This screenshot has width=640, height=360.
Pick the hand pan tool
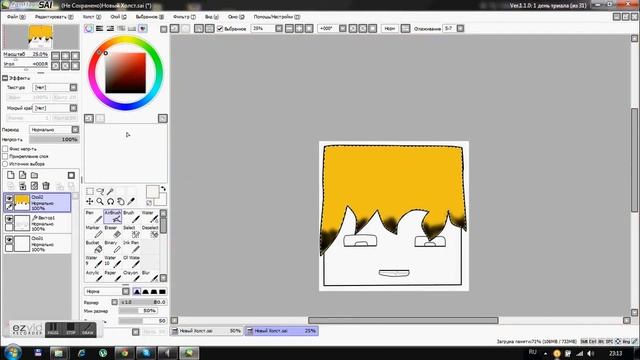pos(121,201)
